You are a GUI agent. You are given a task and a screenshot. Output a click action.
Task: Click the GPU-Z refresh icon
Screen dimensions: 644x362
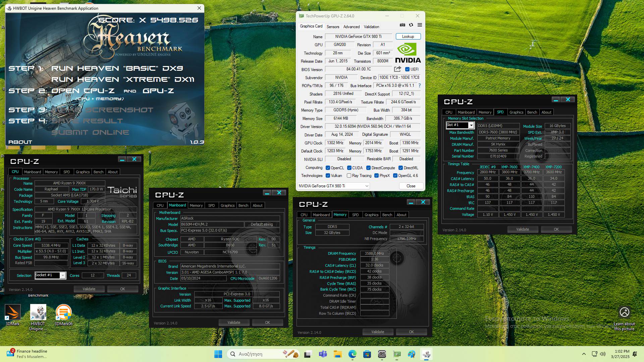pos(411,25)
